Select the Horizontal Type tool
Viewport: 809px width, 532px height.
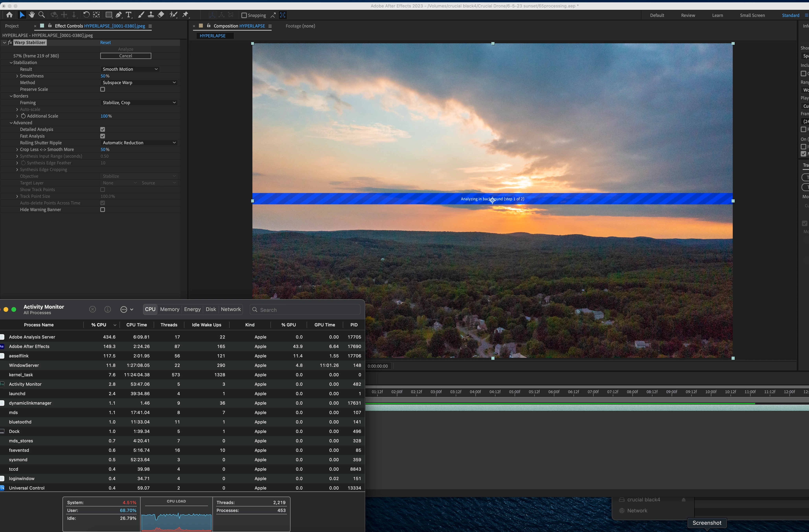coord(129,15)
